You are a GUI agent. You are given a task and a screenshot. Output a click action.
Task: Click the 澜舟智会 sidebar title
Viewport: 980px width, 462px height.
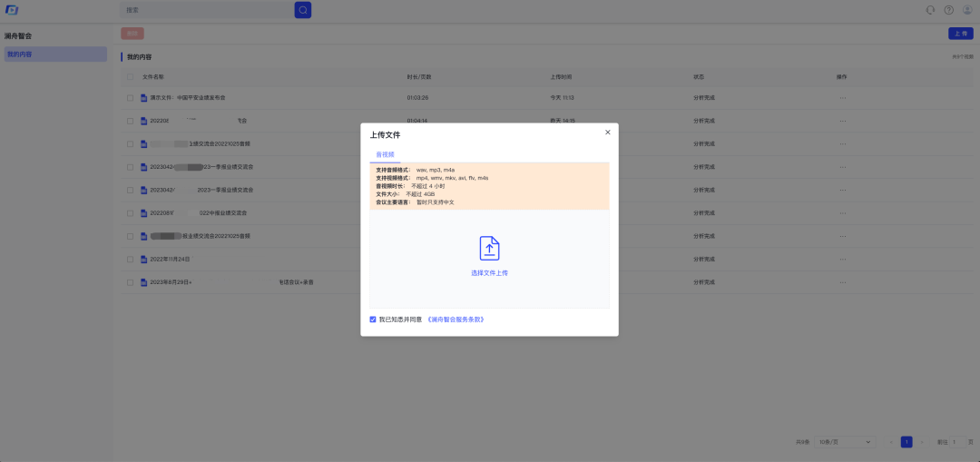click(18, 36)
